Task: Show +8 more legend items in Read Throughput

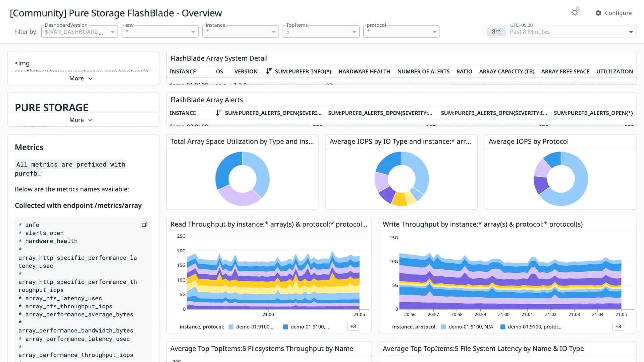Action: coord(353,326)
